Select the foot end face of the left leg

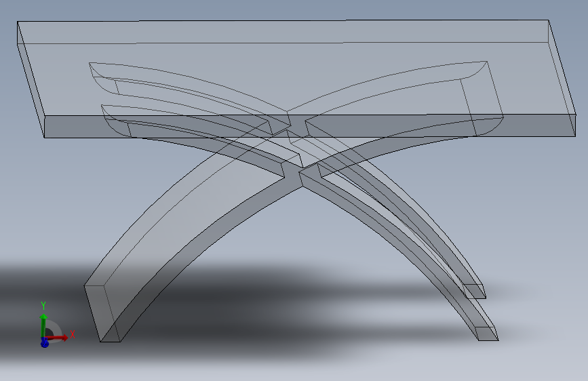(x=101, y=313)
